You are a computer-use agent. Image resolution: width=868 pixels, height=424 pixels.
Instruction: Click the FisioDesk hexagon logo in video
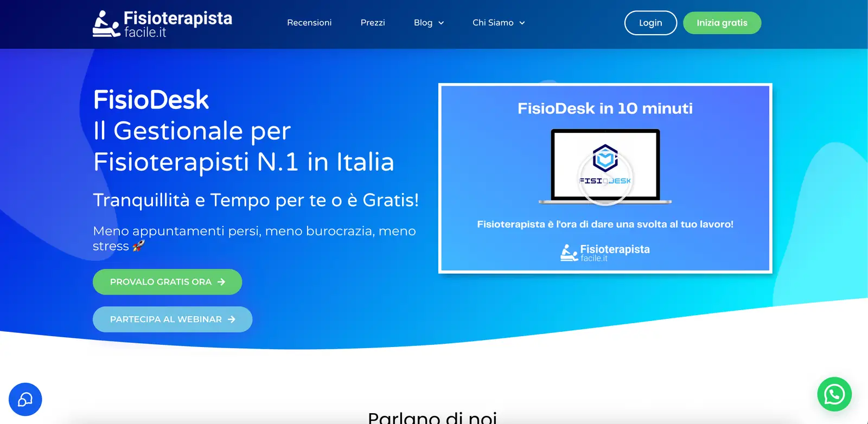[605, 158]
